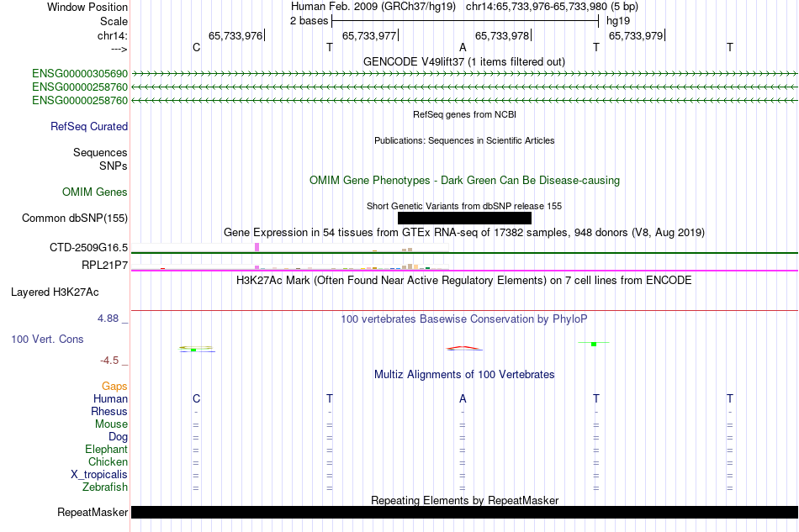The image size is (799, 532).
Task: Click the H3K27Ac Mark track title
Action: (x=464, y=281)
